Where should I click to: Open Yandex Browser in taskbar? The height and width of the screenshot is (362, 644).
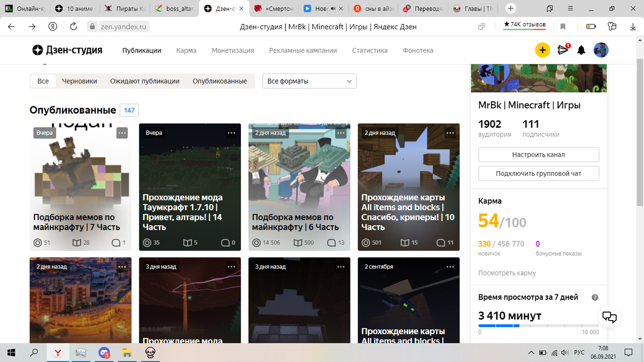pyautogui.click(x=58, y=352)
